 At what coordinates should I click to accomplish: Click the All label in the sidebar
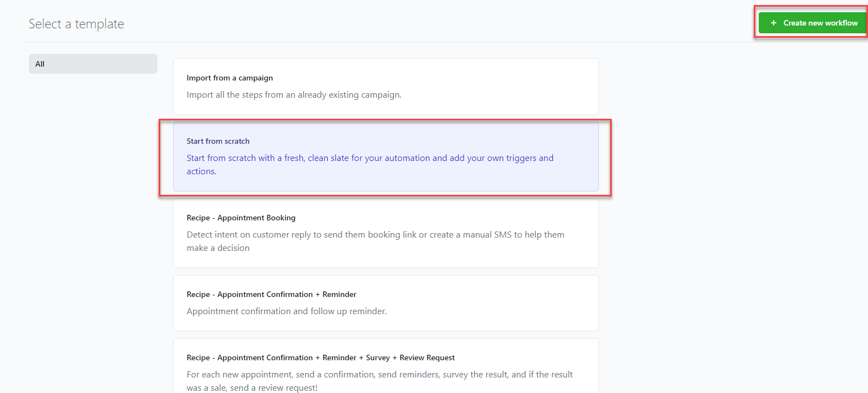[39, 63]
